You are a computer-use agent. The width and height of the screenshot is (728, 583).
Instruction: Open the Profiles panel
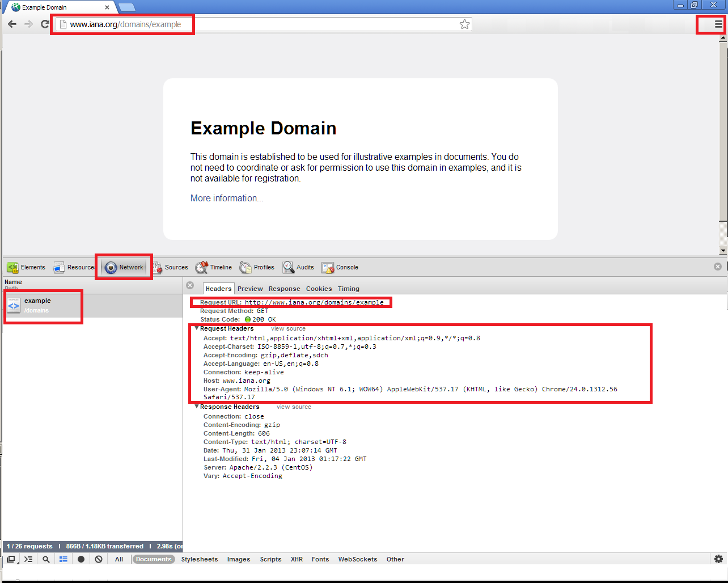(263, 267)
